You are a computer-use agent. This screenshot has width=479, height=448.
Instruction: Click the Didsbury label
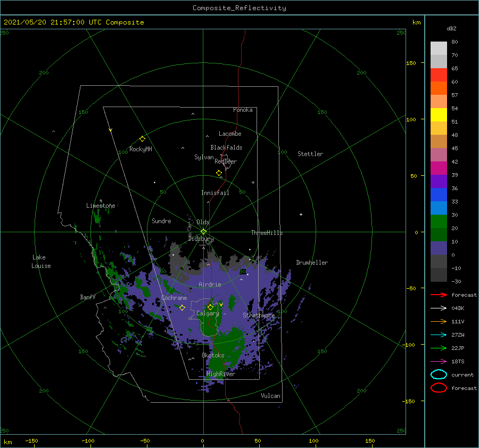201,239
